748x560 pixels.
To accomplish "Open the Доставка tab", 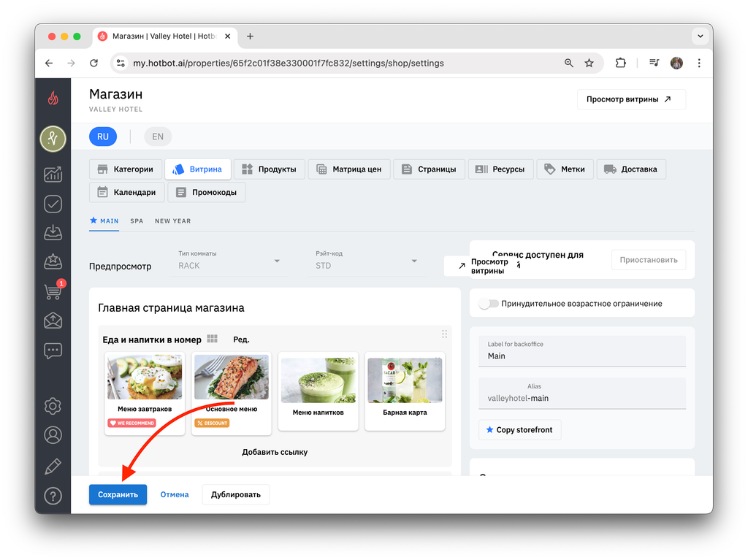I will pyautogui.click(x=631, y=169).
